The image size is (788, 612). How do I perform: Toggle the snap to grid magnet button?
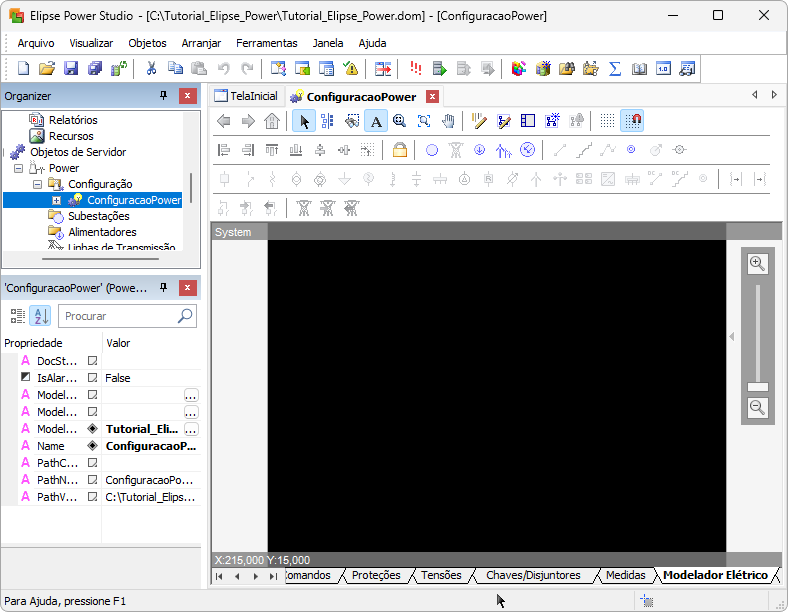632,121
